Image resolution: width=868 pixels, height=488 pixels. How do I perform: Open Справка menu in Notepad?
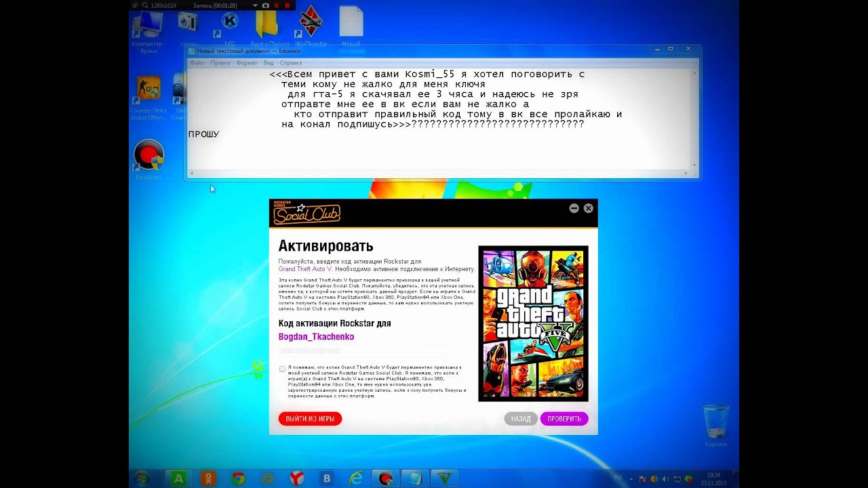(x=291, y=62)
